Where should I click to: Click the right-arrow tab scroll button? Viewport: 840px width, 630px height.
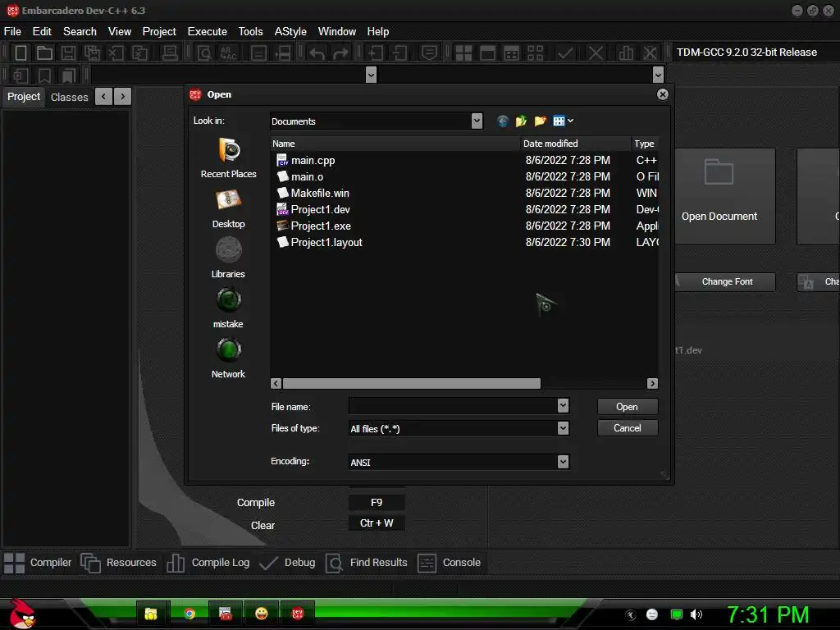pos(123,97)
